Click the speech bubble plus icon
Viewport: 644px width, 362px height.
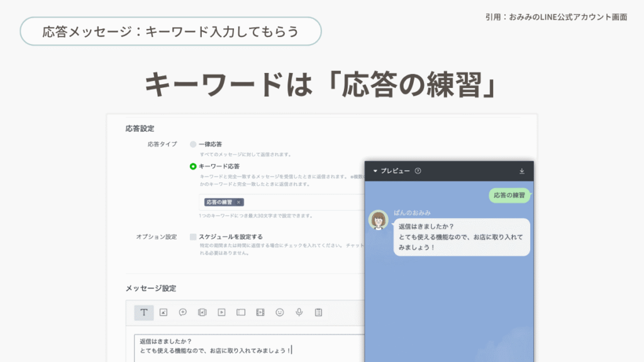click(182, 312)
